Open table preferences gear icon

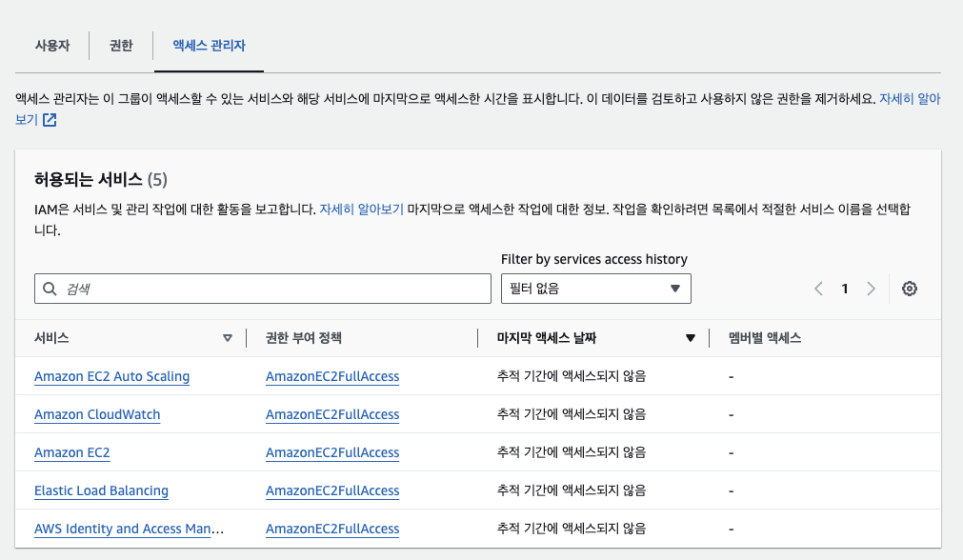(909, 289)
